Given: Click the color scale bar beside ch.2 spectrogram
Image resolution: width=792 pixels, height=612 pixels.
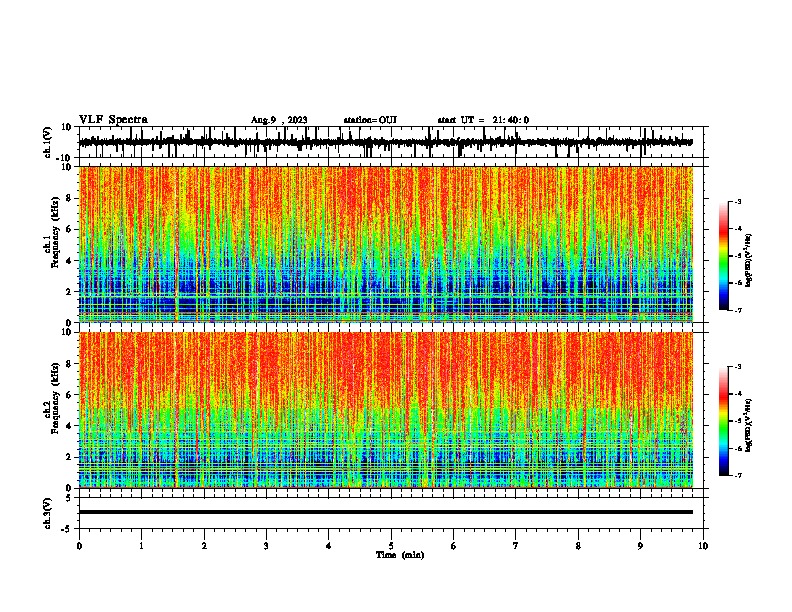Looking at the screenshot, I should tap(724, 421).
